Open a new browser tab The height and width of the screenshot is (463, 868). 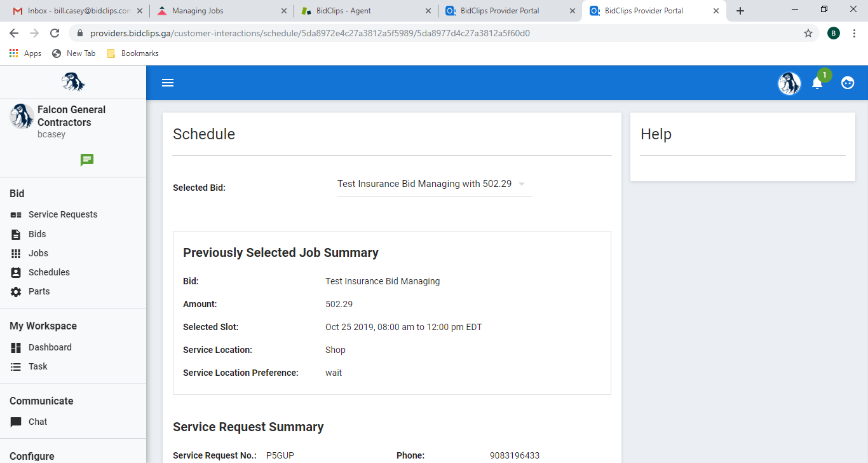point(740,11)
